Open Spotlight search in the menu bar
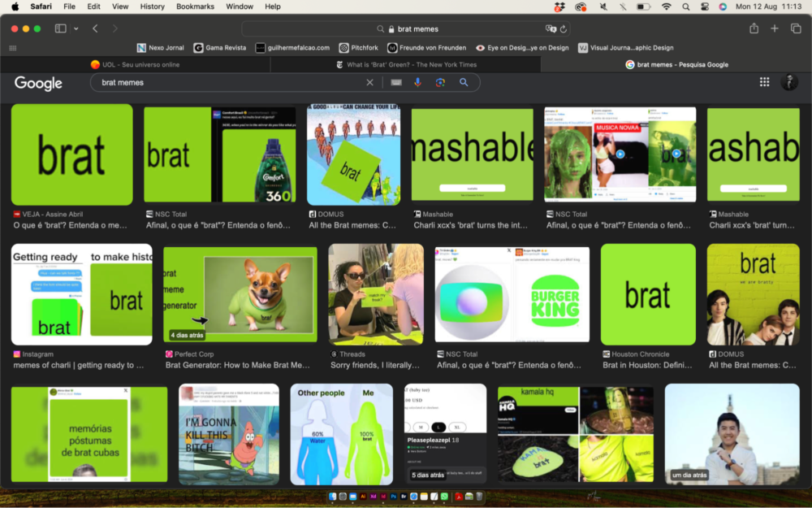The image size is (812, 508). (x=686, y=7)
